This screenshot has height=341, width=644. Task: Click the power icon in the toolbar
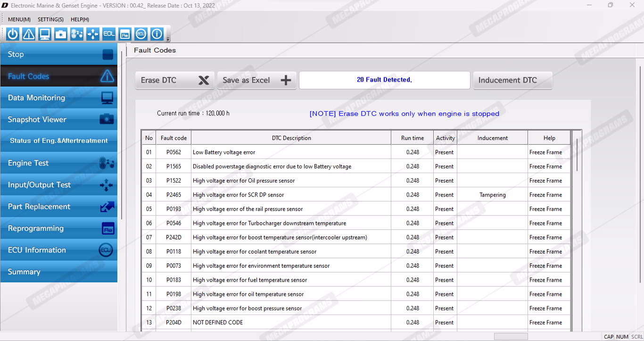point(13,34)
